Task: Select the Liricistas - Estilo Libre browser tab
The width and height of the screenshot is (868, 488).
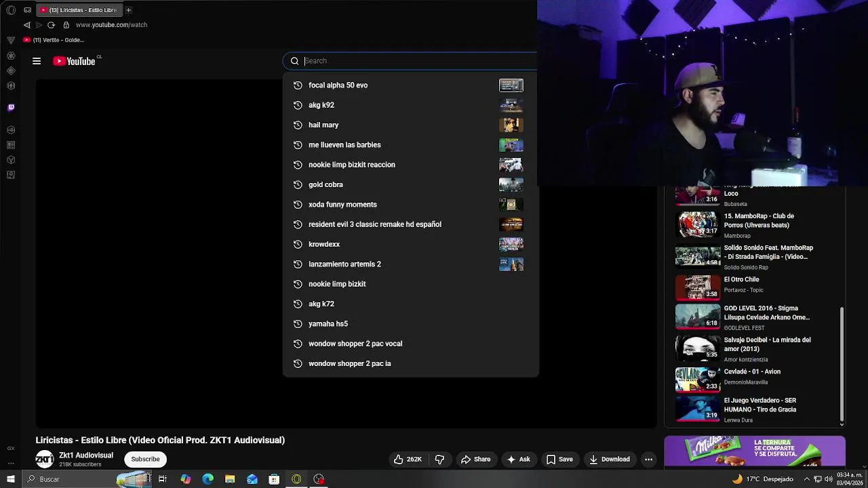Action: [79, 10]
